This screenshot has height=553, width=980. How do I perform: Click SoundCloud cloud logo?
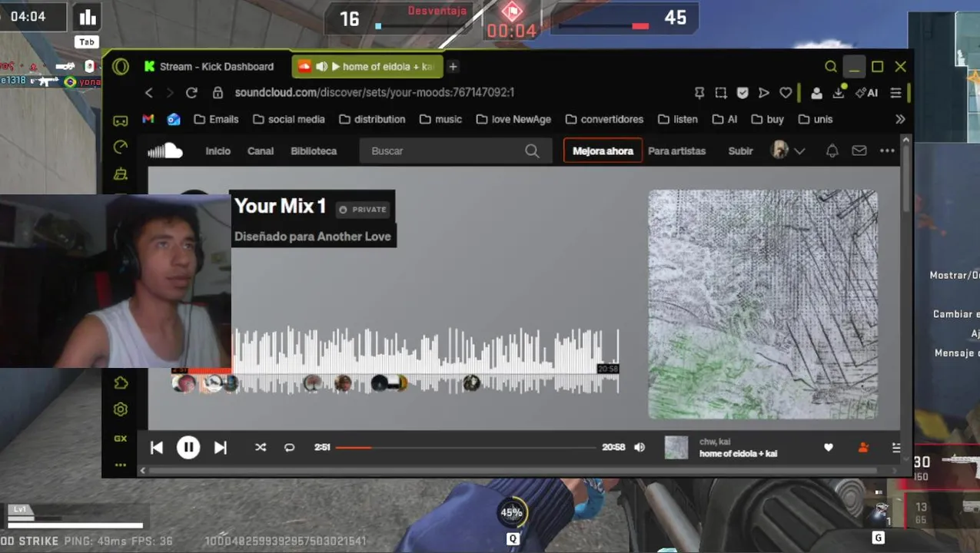pyautogui.click(x=165, y=151)
